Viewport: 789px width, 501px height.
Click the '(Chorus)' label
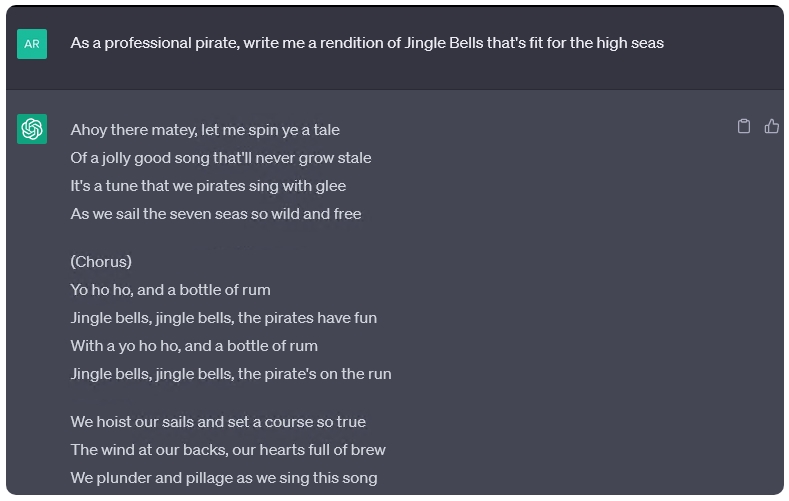click(101, 262)
